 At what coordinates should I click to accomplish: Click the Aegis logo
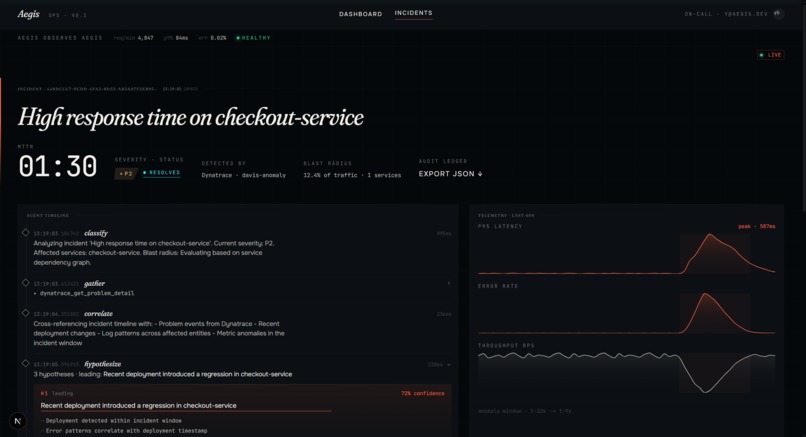[28, 14]
